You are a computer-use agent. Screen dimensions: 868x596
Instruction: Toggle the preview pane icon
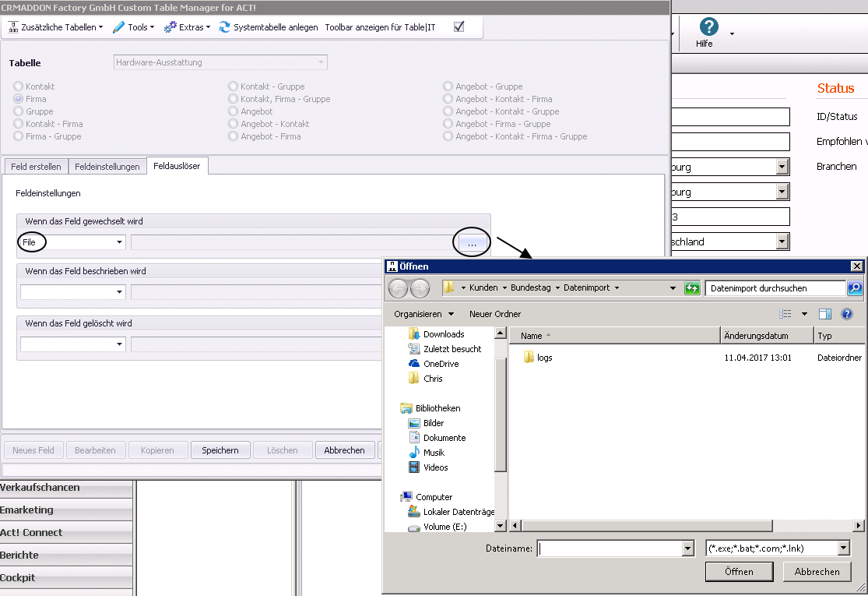825,314
